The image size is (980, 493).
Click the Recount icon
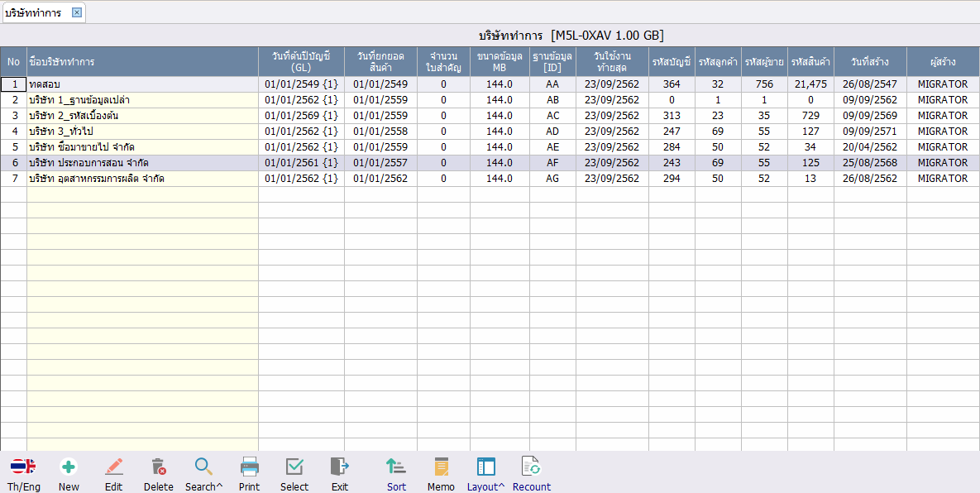tap(531, 467)
